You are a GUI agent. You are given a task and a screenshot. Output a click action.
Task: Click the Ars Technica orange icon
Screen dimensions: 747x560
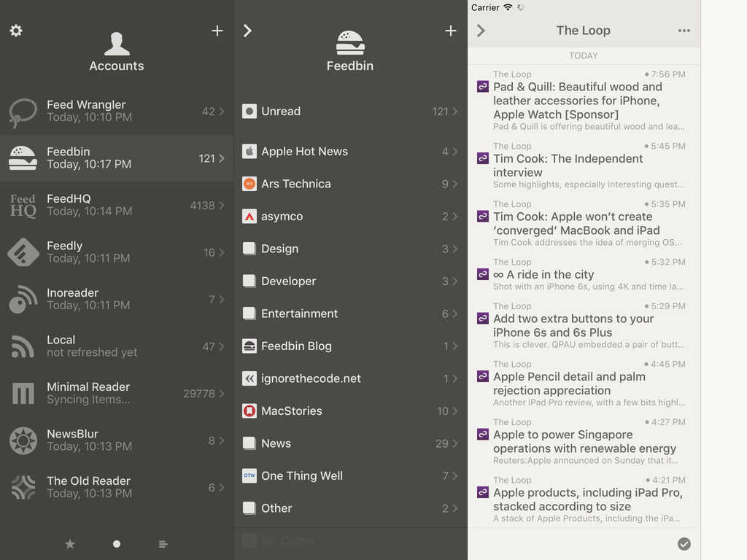pos(249,184)
